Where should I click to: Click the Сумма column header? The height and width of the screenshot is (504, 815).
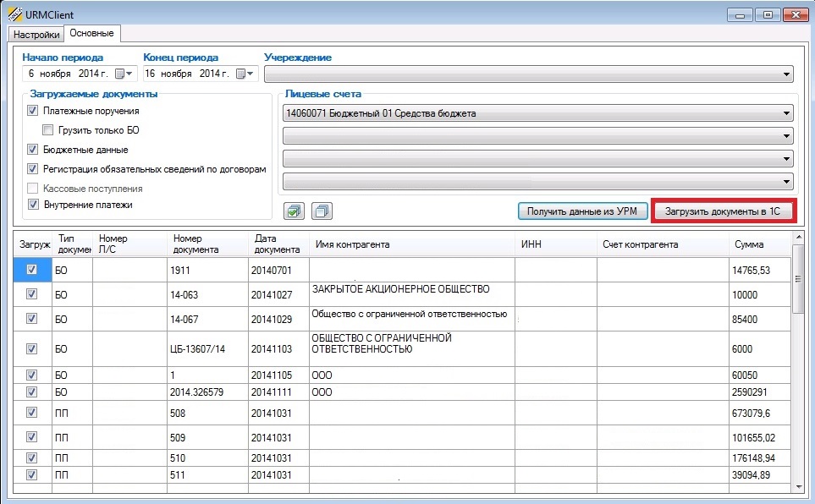760,244
